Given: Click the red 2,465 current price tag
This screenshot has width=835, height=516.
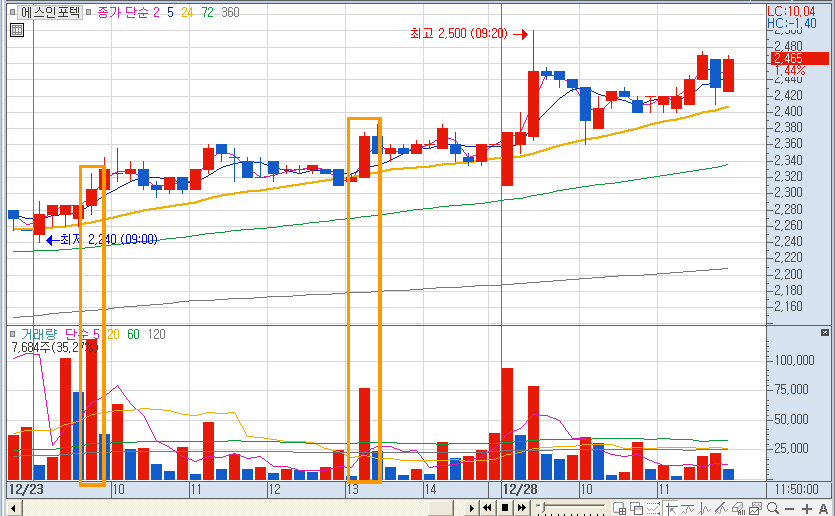Looking at the screenshot, I should coord(788,59).
